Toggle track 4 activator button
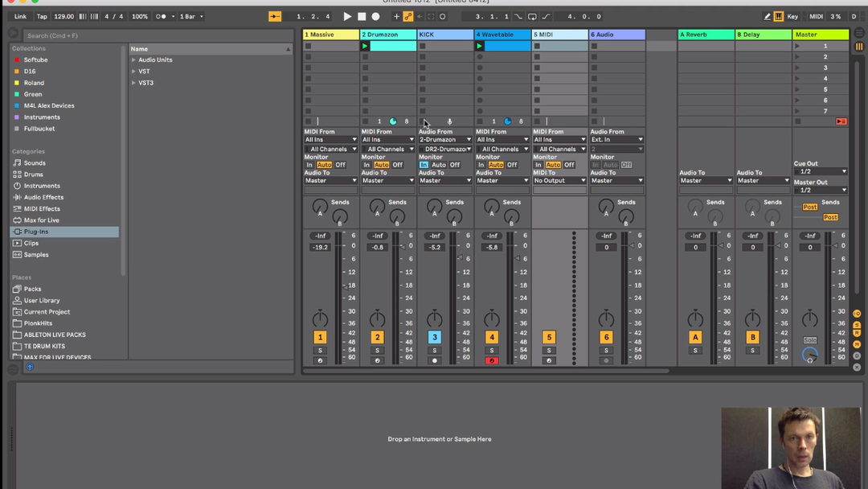 pyautogui.click(x=492, y=337)
